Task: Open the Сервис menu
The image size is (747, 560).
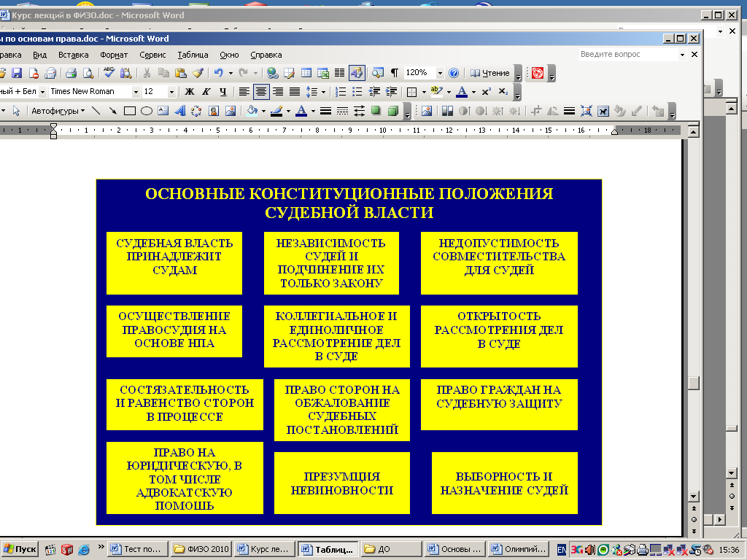Action: click(152, 55)
